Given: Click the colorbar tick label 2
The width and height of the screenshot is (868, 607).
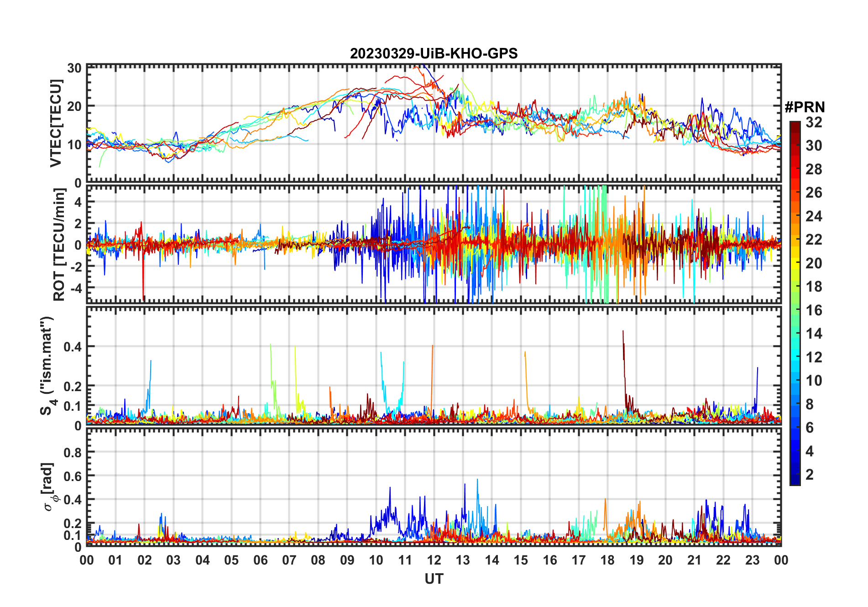Looking at the screenshot, I should (x=810, y=475).
